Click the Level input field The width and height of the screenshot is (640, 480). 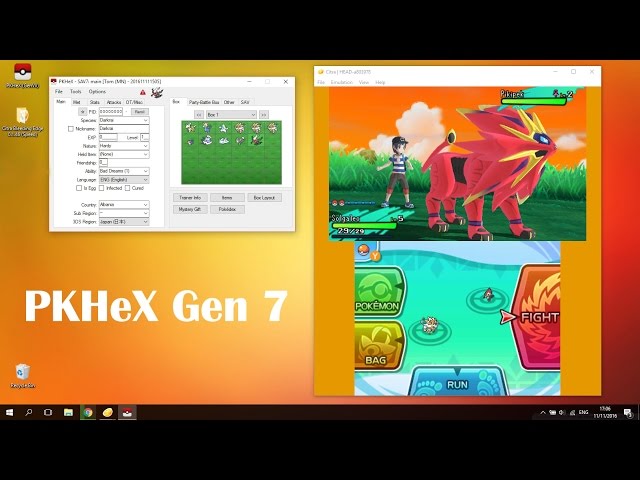145,137
